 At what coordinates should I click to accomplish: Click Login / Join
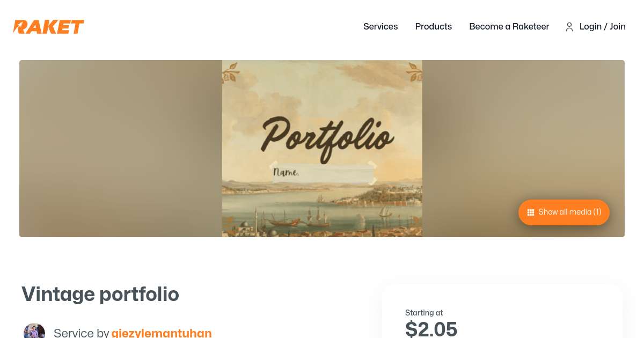pos(602,27)
